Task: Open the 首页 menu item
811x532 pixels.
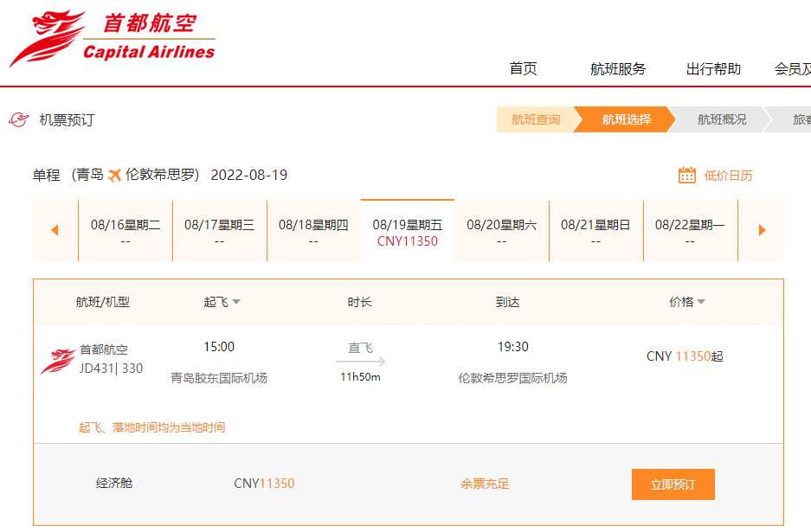Action: [x=523, y=68]
